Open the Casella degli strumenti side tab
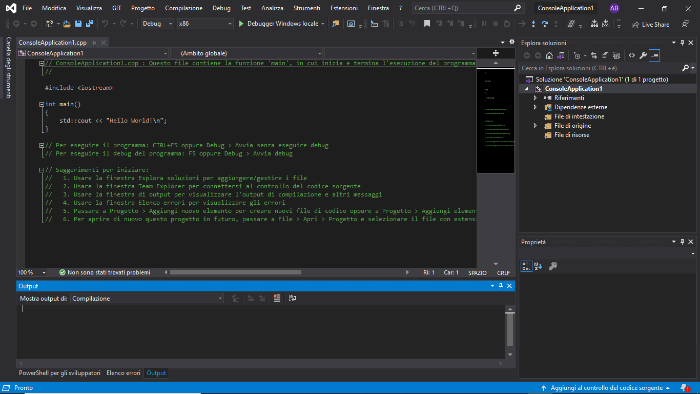Screen dimensions: 700x394 click(x=8, y=67)
